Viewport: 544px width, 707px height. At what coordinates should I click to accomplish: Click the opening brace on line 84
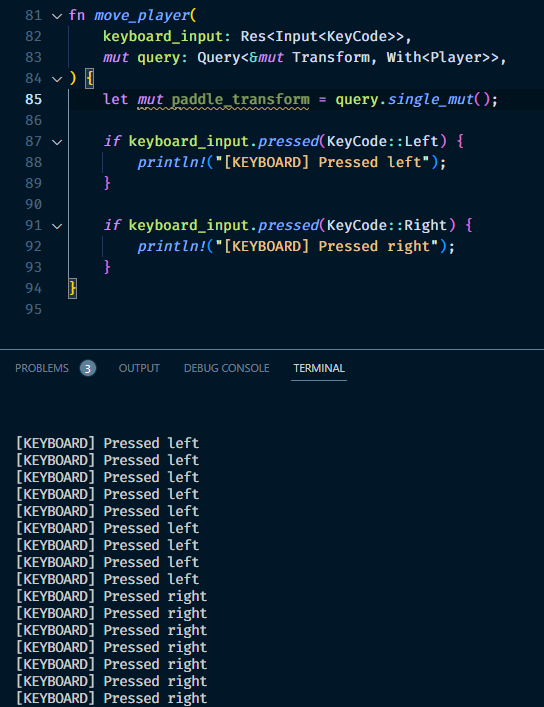point(90,79)
